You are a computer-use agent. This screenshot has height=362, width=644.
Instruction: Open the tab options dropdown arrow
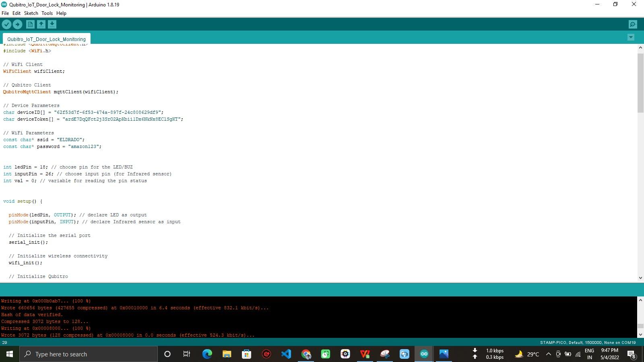pos(631,37)
